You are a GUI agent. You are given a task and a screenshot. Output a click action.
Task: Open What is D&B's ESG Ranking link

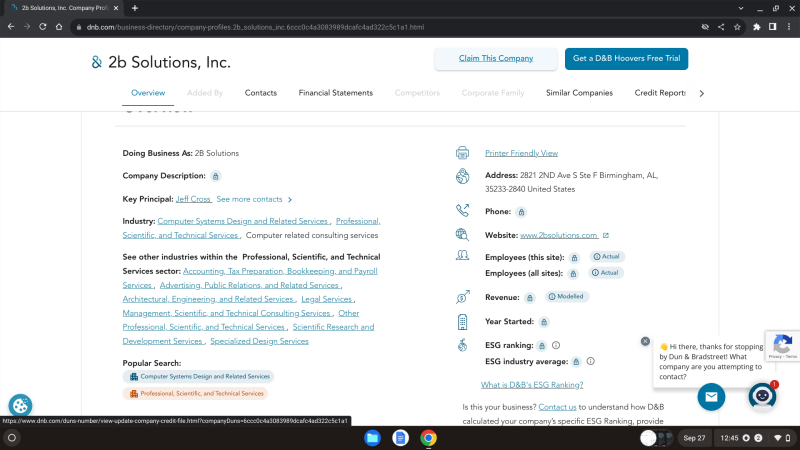click(532, 385)
